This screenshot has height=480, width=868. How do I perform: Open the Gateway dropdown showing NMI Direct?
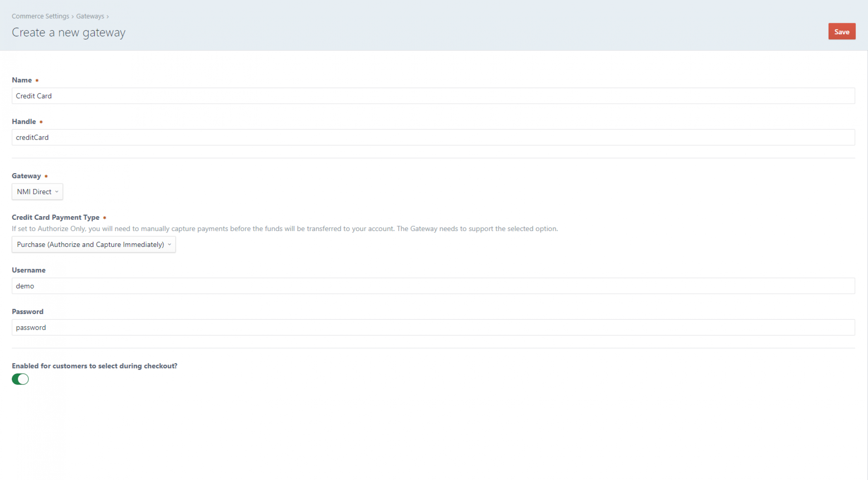click(x=37, y=192)
